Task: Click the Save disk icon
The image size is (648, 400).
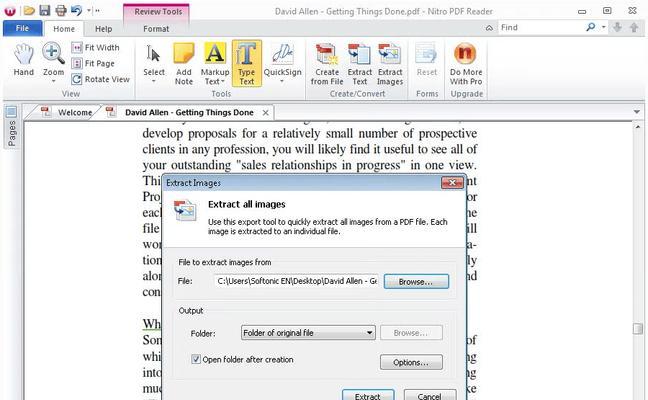Action: click(x=45, y=10)
